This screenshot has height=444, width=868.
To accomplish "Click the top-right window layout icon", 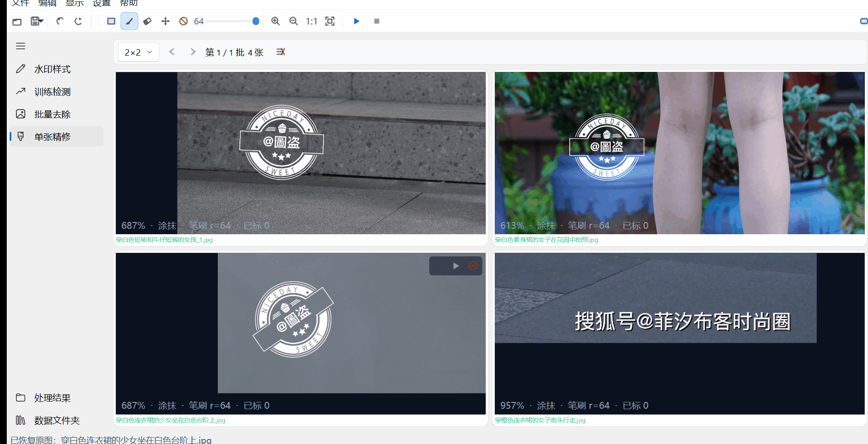I will tap(863, 21).
